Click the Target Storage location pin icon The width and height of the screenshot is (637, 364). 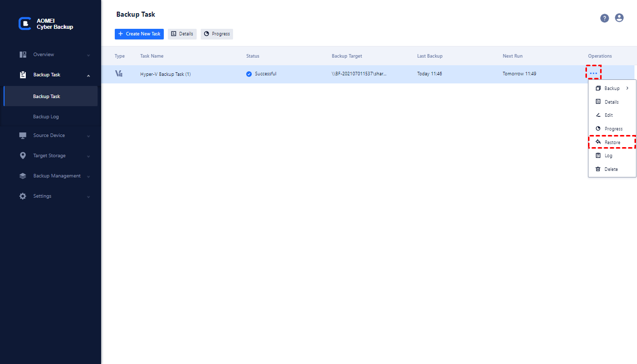click(23, 156)
